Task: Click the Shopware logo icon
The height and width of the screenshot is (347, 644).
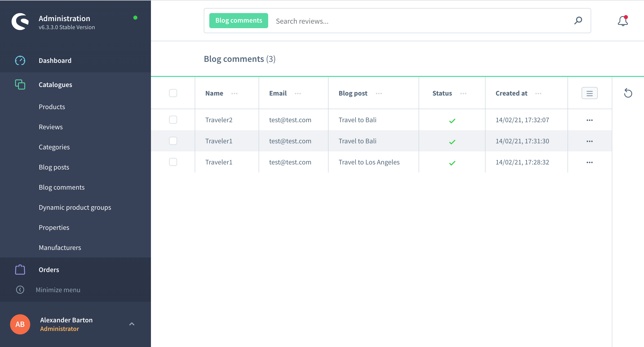Action: point(20,22)
